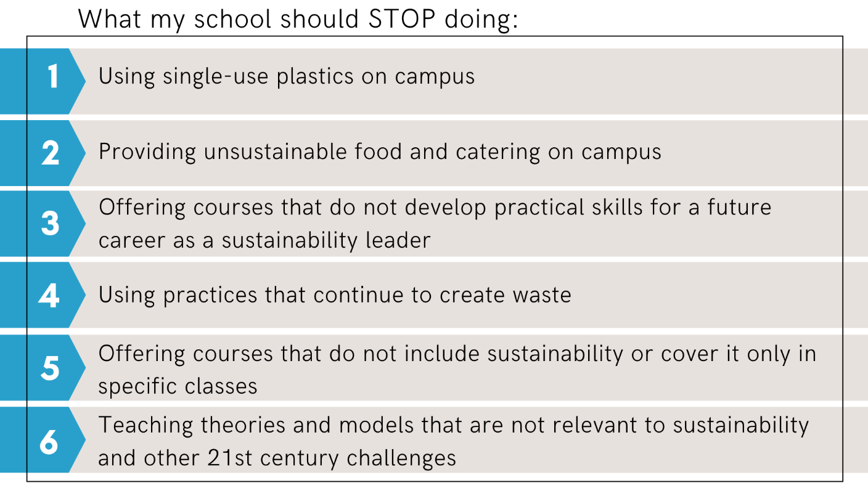The image size is (868, 488).
Task: Click the word 'campus' in row 2
Action: pyautogui.click(x=621, y=152)
